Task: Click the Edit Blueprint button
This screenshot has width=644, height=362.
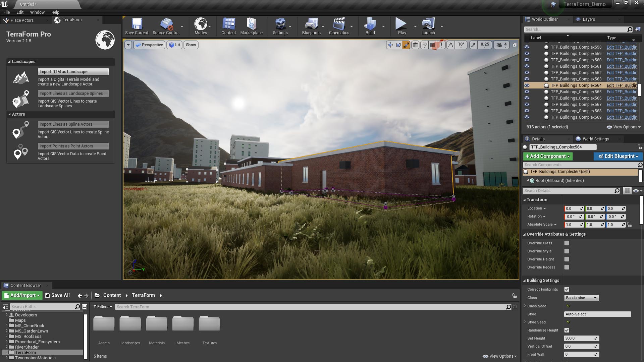Action: coord(618,156)
